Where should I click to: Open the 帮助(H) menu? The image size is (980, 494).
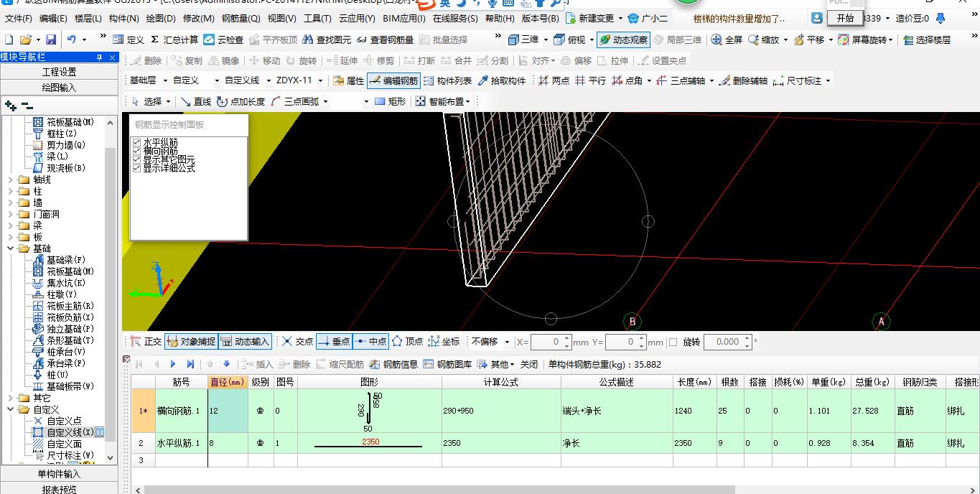500,18
